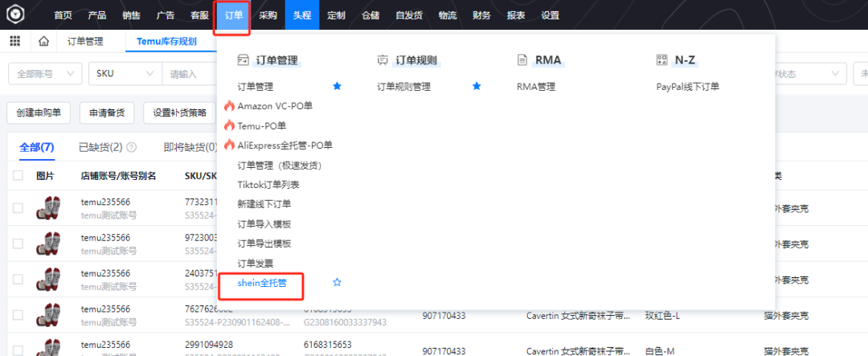Open the 仓储 top menu
The image size is (868, 356).
pyautogui.click(x=371, y=15)
